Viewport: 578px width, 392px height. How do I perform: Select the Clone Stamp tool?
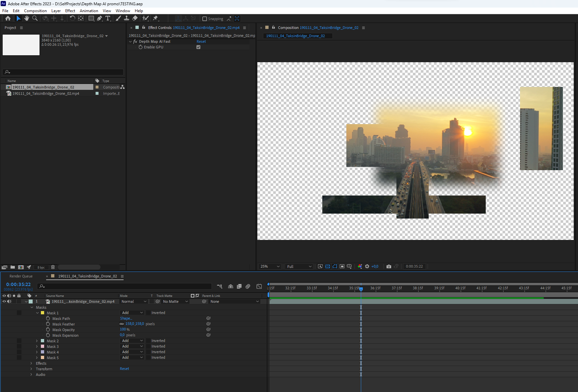coord(127,18)
